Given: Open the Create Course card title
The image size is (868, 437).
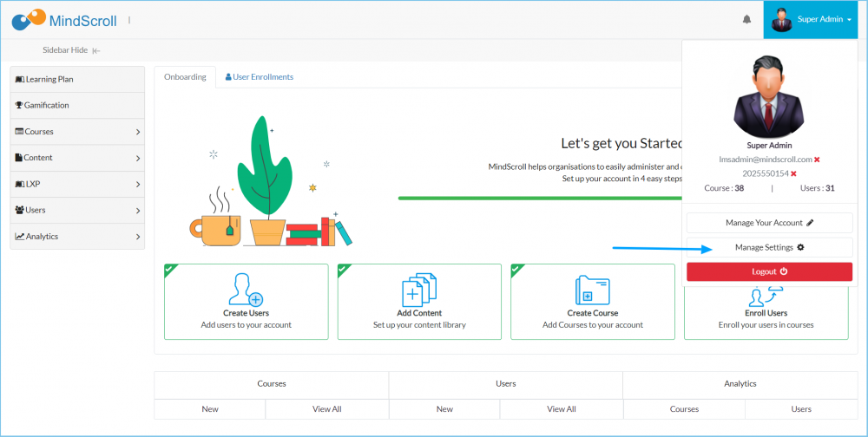Looking at the screenshot, I should [x=593, y=313].
